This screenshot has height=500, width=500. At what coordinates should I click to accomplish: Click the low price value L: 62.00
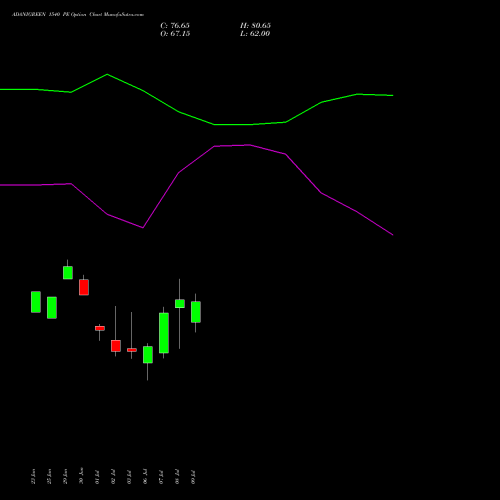click(x=255, y=33)
